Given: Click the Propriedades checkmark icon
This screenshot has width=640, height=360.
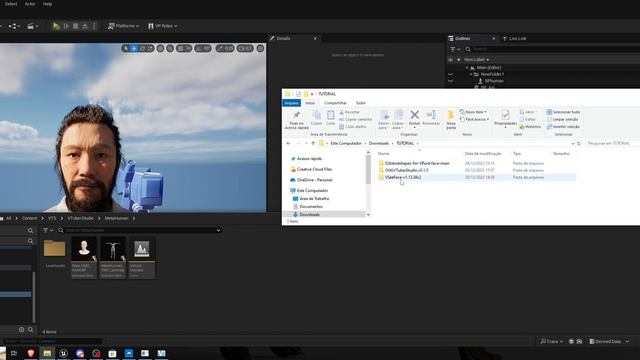Looking at the screenshot, I should pos(505,115).
